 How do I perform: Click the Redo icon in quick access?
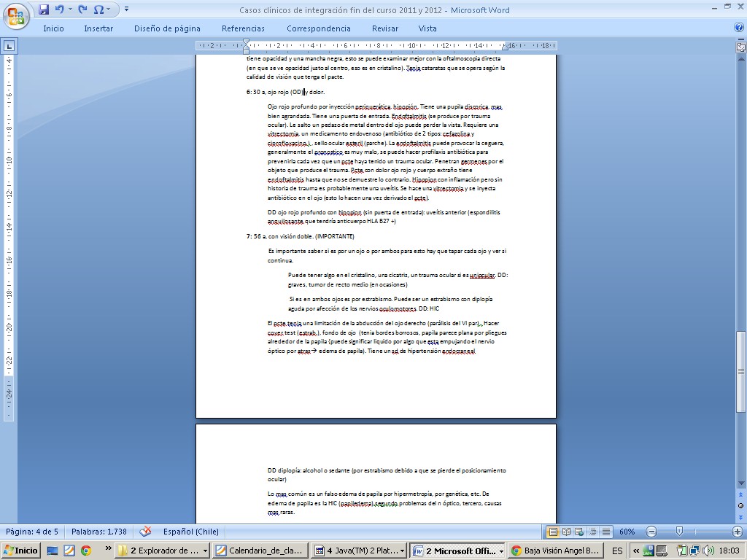(x=82, y=9)
